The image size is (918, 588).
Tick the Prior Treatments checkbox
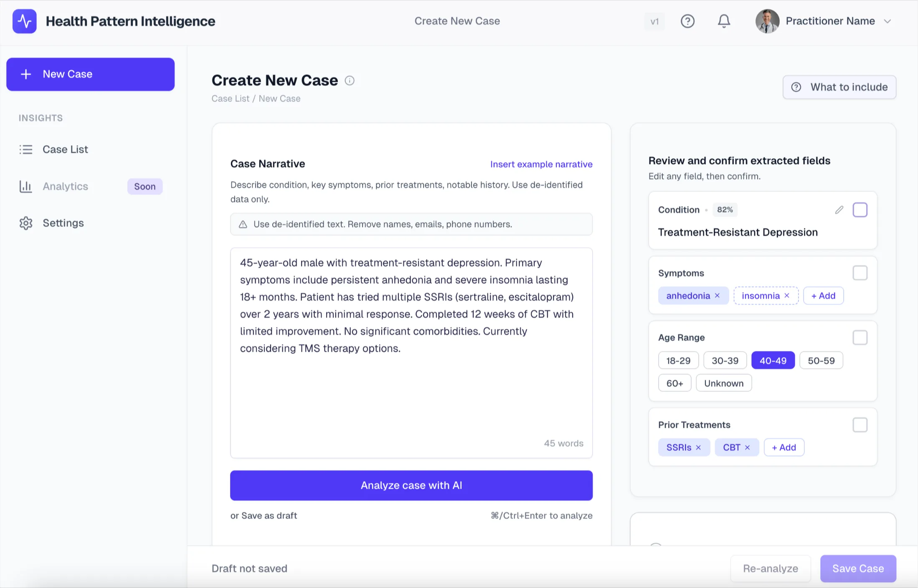(860, 425)
